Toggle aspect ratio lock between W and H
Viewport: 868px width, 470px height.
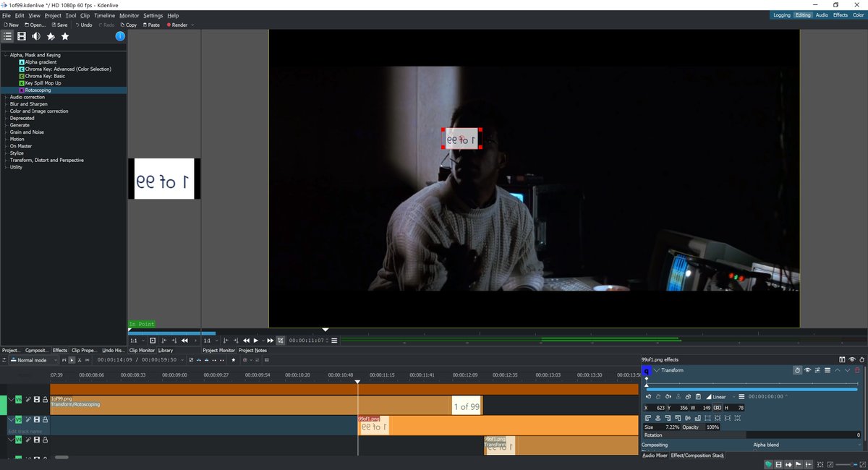[x=717, y=408]
